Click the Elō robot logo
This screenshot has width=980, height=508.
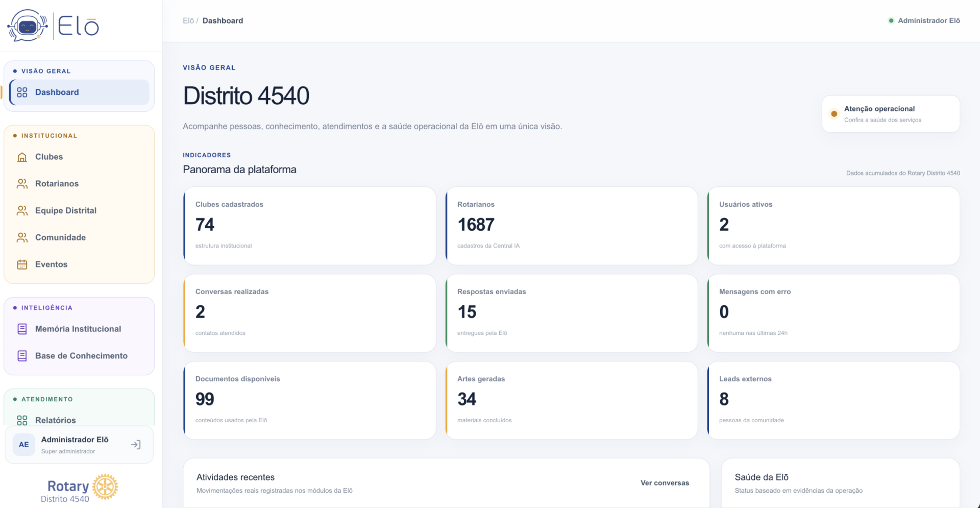(28, 26)
